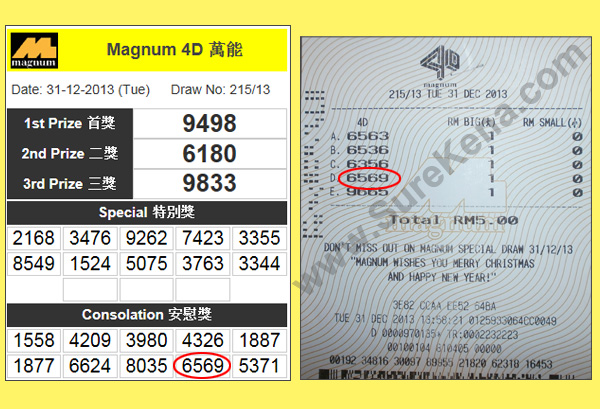Click ticket line E number 9665
Screen dimensions: 600x409
pyautogui.click(x=367, y=192)
